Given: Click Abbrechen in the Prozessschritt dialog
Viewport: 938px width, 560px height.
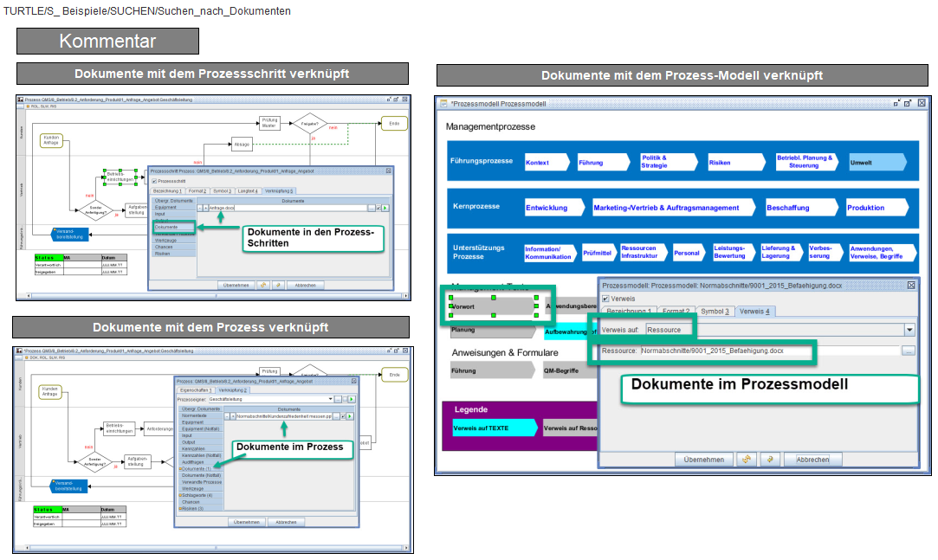Looking at the screenshot, I should [306, 285].
